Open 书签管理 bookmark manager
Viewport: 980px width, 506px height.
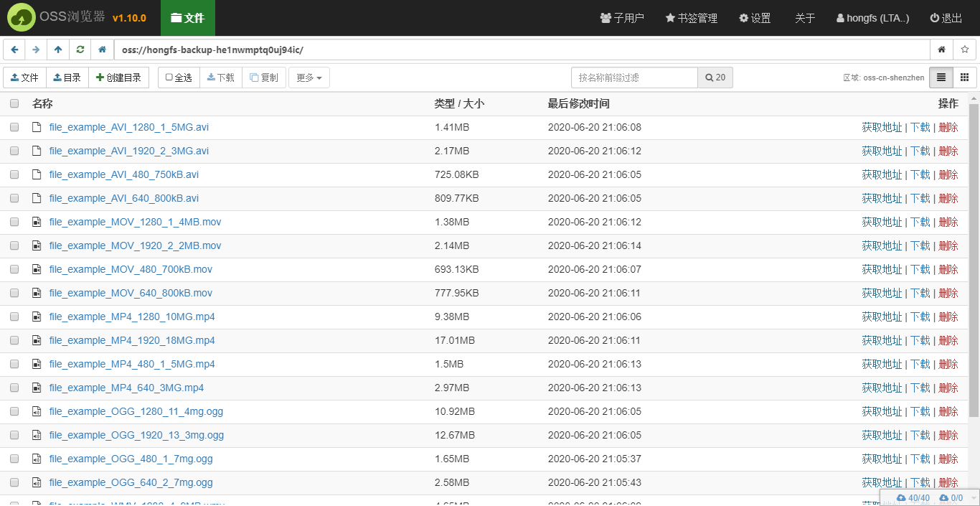tap(692, 18)
